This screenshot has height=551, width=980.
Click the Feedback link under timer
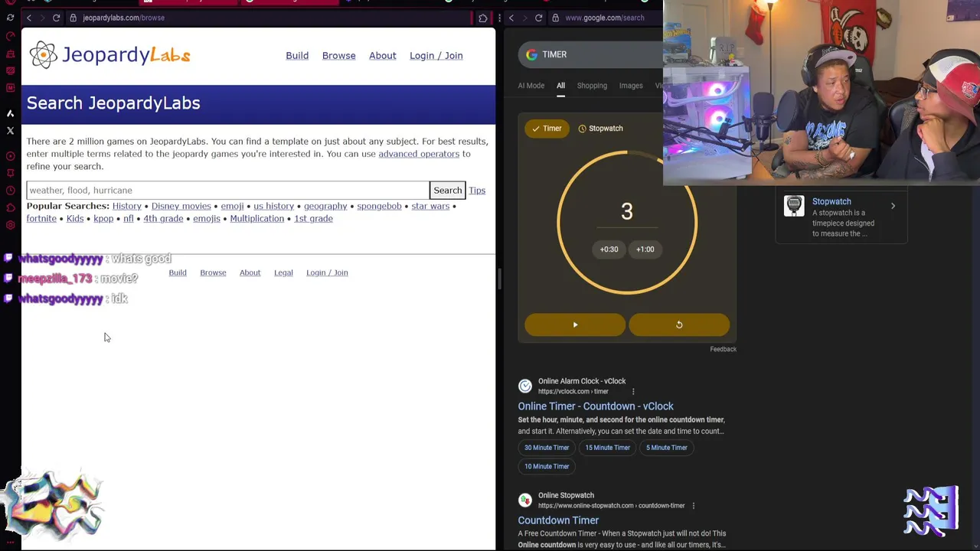coord(723,349)
